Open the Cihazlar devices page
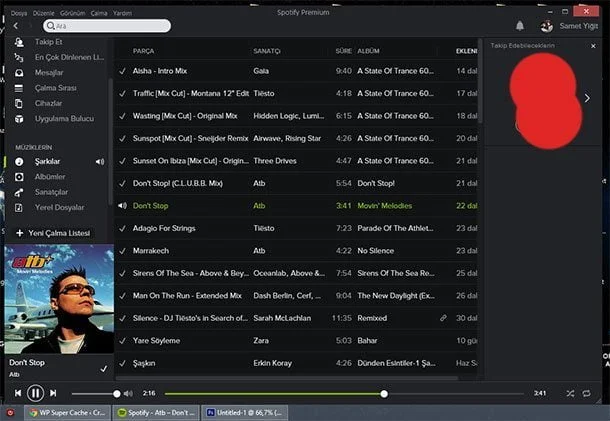 click(x=48, y=103)
